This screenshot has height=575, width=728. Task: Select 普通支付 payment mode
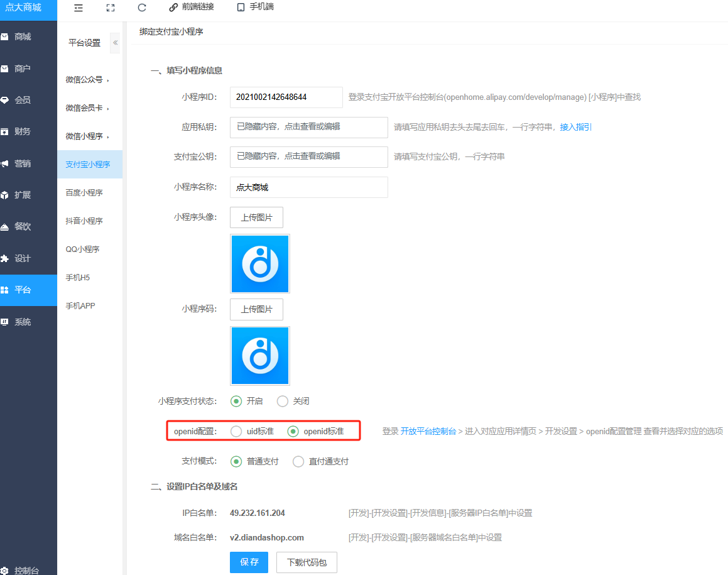[236, 462]
